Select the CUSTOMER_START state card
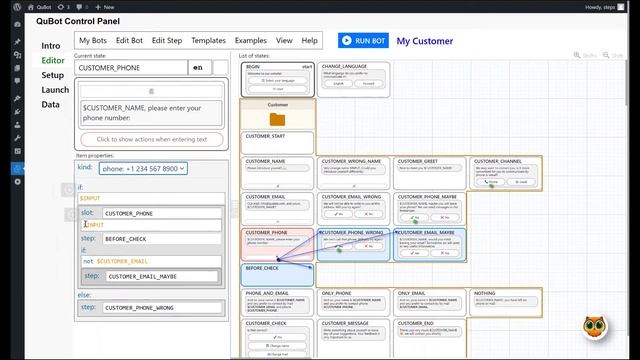Image resolution: width=640 pixels, height=360 pixels. click(278, 142)
